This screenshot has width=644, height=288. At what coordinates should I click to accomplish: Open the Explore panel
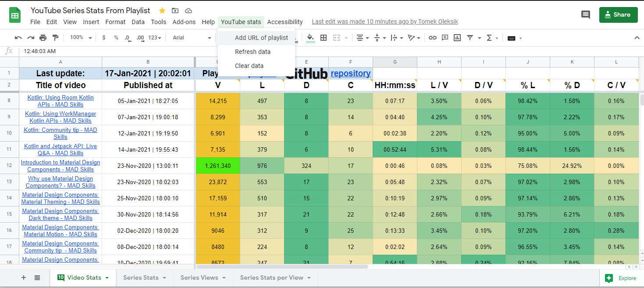(x=621, y=278)
